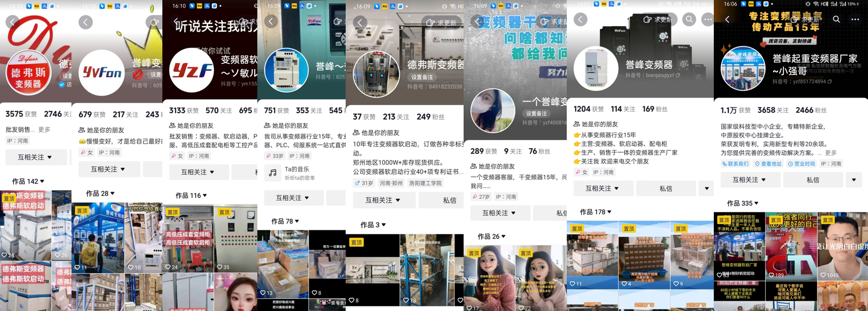Tap 求更新 on 小强哥 profile

click(x=805, y=19)
